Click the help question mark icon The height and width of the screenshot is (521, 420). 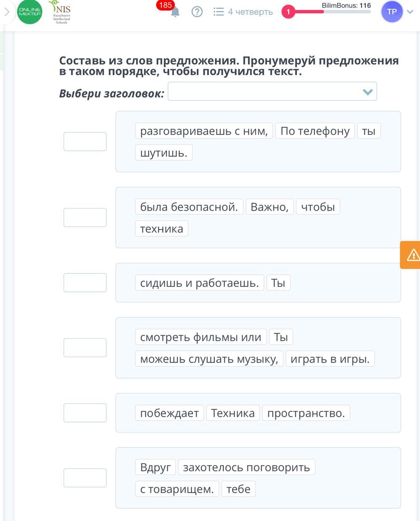(197, 12)
